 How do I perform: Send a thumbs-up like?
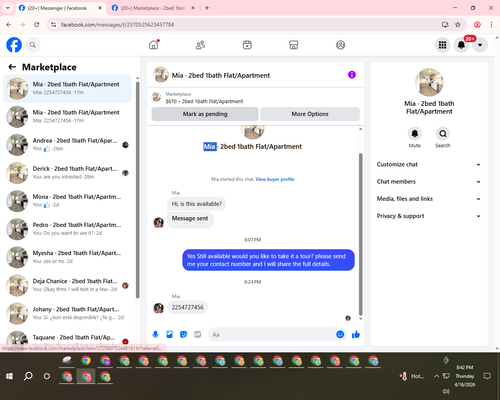coord(356,334)
